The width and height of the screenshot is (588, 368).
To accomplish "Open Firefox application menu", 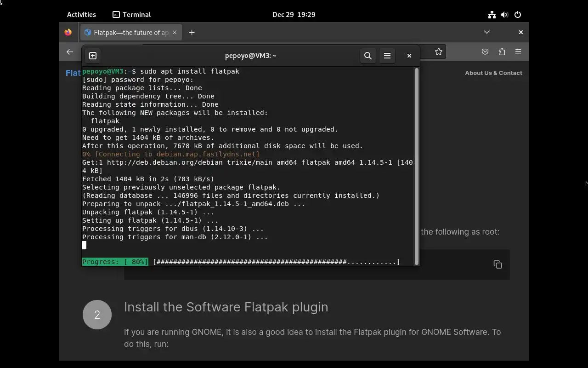I will [x=518, y=52].
